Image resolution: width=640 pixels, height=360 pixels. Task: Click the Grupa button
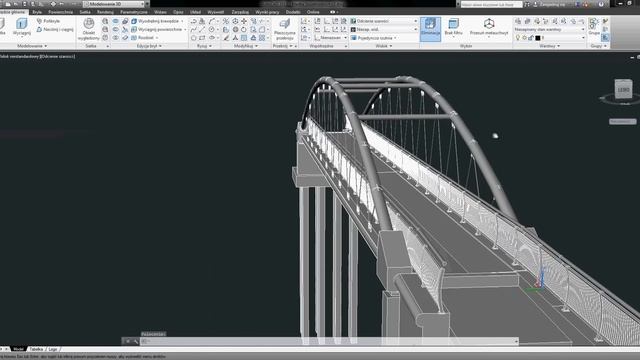click(x=594, y=27)
